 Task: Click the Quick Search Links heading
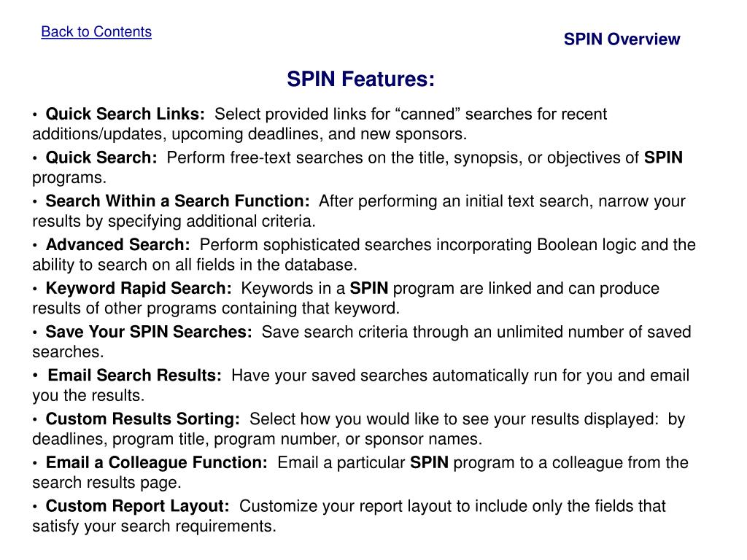125,114
